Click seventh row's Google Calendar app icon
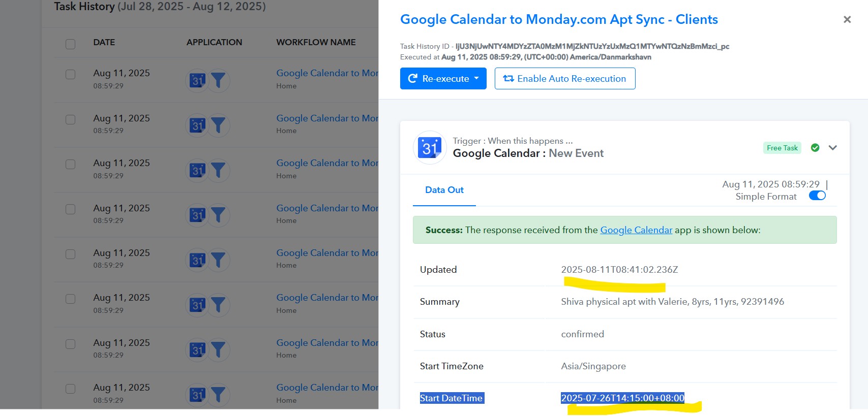 [197, 349]
